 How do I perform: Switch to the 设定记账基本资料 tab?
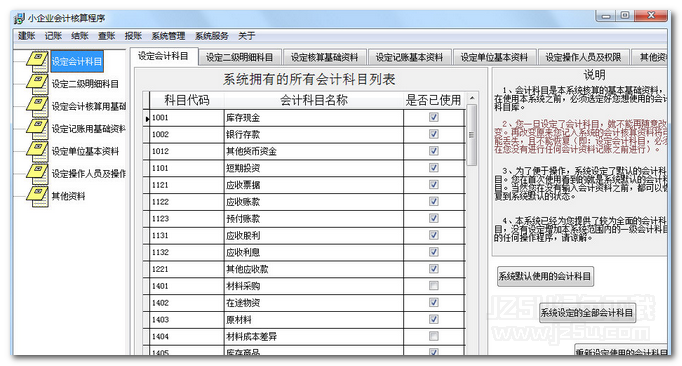409,57
